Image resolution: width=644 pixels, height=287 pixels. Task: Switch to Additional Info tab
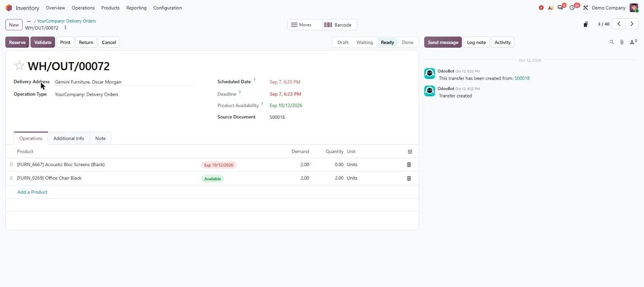click(x=69, y=138)
